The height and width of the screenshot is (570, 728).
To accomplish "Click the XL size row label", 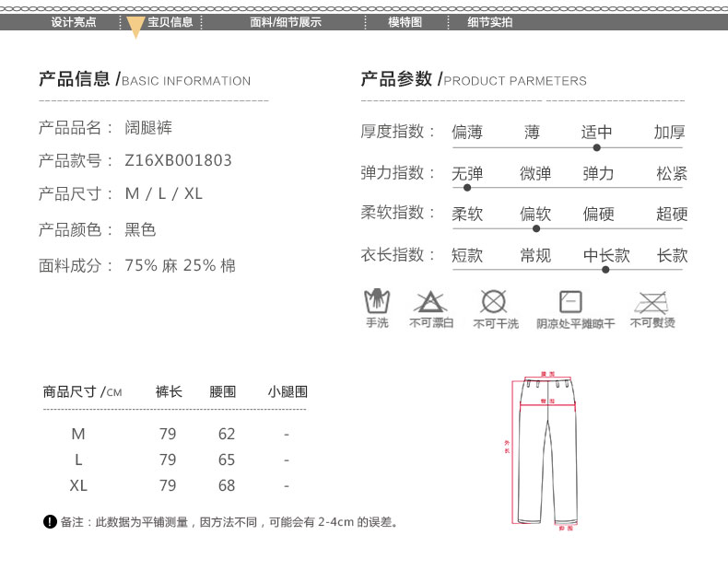I will click(78, 485).
